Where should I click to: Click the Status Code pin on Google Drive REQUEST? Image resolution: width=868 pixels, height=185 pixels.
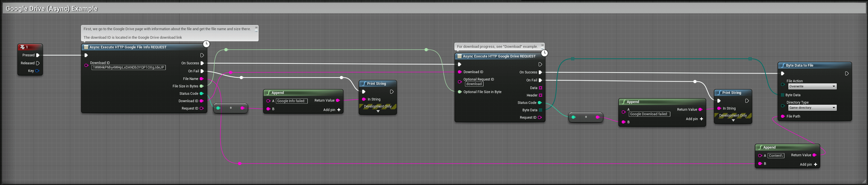pos(540,103)
